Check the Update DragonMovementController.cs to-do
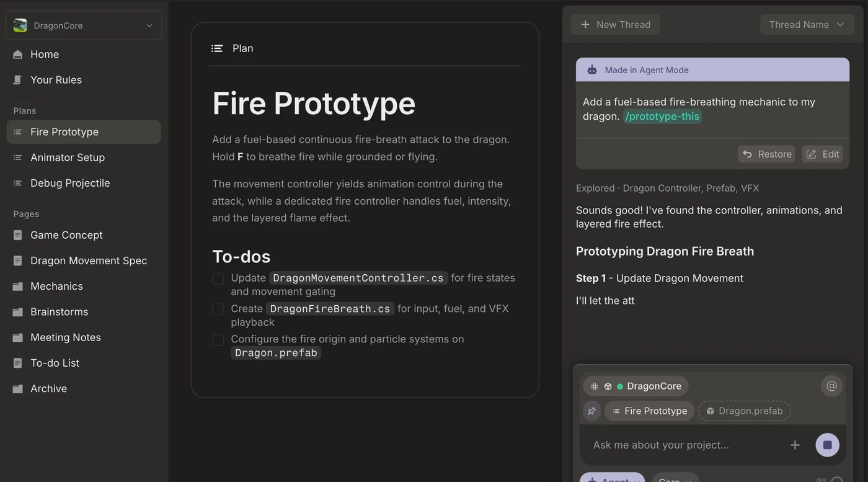 pos(218,279)
